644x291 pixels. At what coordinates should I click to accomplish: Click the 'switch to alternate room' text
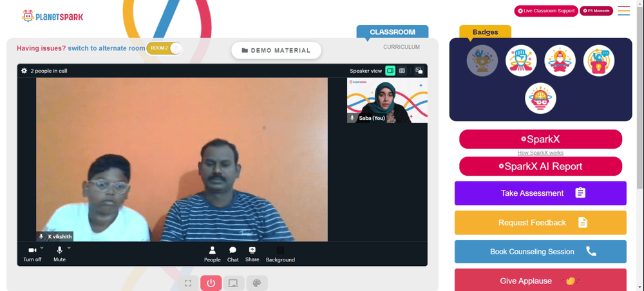click(x=106, y=48)
